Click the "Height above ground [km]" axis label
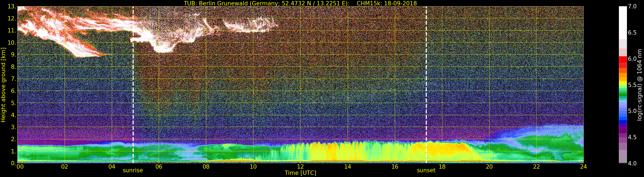 [3, 85]
